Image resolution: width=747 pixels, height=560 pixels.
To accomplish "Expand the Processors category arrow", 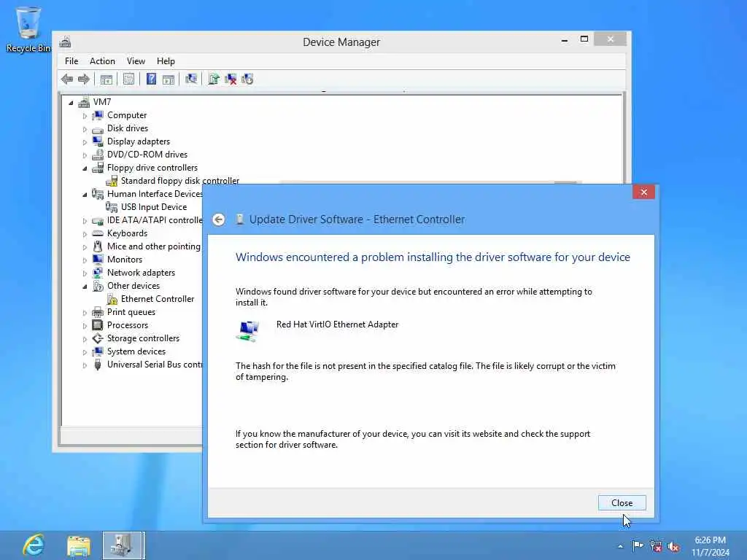I will point(85,326).
